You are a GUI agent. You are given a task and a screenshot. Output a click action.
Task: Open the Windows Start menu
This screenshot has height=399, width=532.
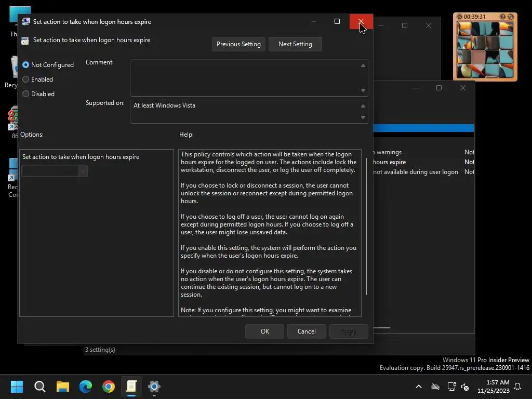pos(17,387)
